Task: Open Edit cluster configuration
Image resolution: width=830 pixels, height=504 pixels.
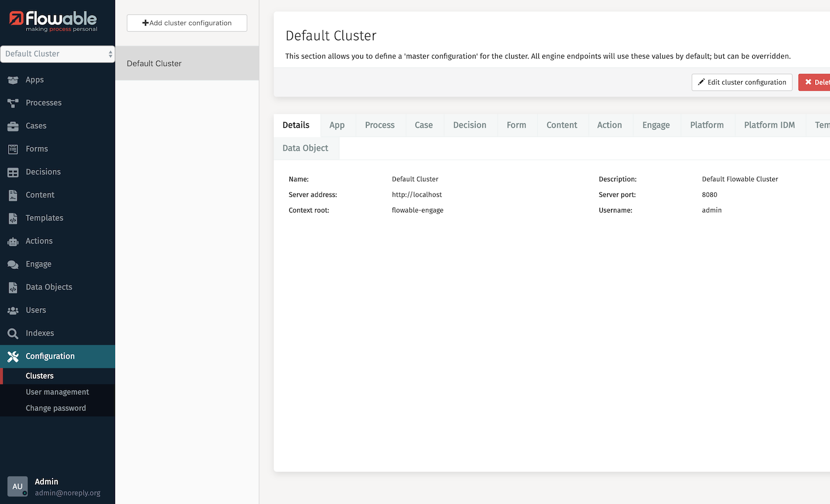Action: pos(742,82)
